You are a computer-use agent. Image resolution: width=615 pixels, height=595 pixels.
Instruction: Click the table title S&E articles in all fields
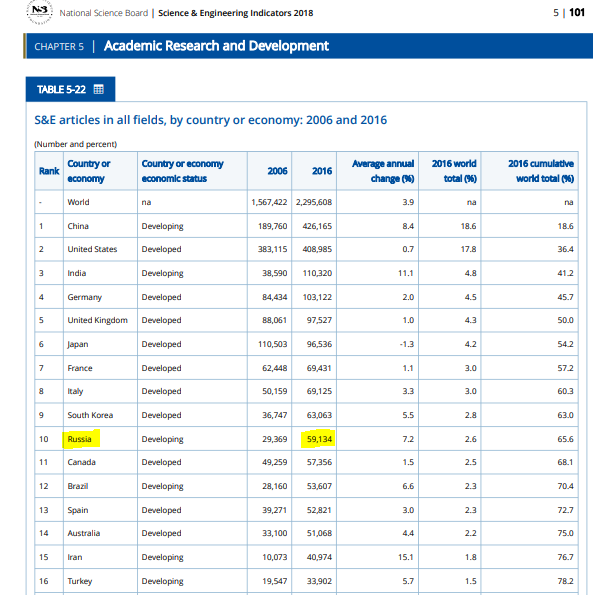211,120
